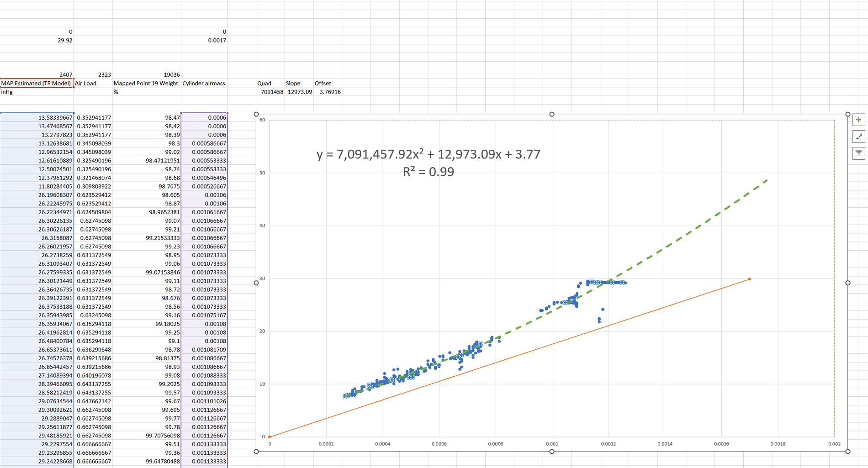The width and height of the screenshot is (868, 468).
Task: Select the cell showing 19036
Action: (147, 74)
